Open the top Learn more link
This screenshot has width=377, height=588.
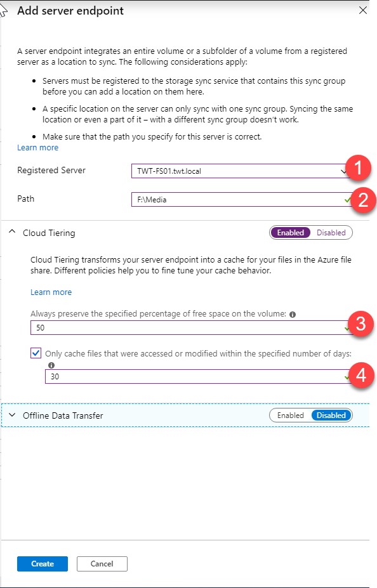click(38, 148)
